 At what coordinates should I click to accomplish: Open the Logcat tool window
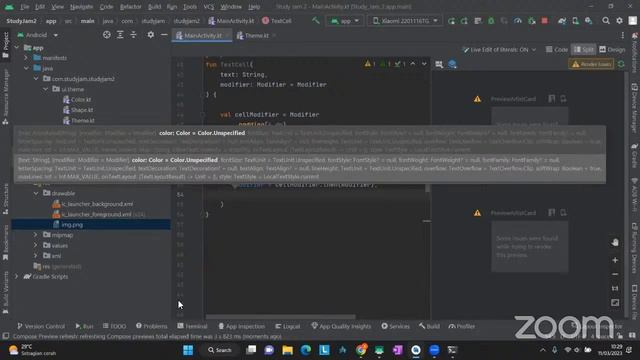pyautogui.click(x=288, y=326)
